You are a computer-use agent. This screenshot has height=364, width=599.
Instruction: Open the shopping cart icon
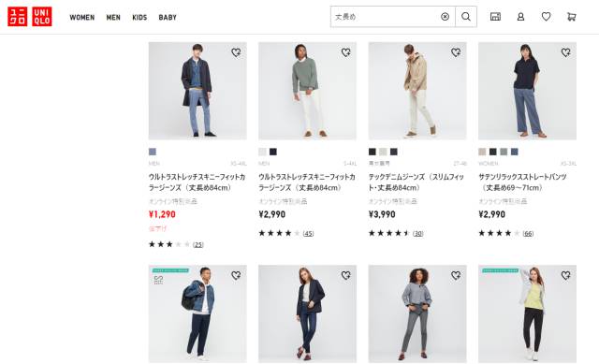point(572,17)
